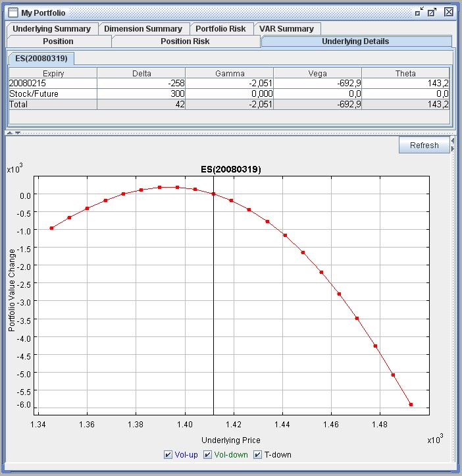This screenshot has width=462, height=476.
Task: Maximize the My Portfolio internal window
Action: tap(432, 13)
